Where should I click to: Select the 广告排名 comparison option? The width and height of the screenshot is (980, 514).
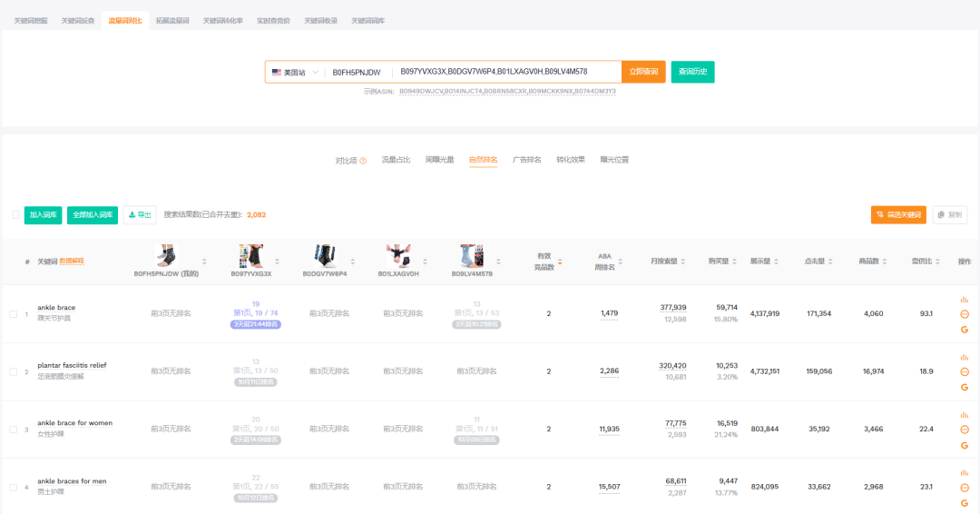point(527,160)
